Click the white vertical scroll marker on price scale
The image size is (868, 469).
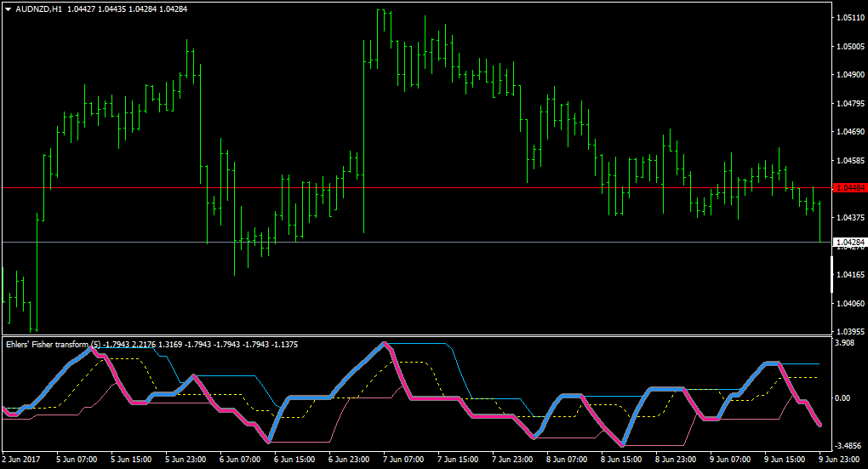(831, 274)
